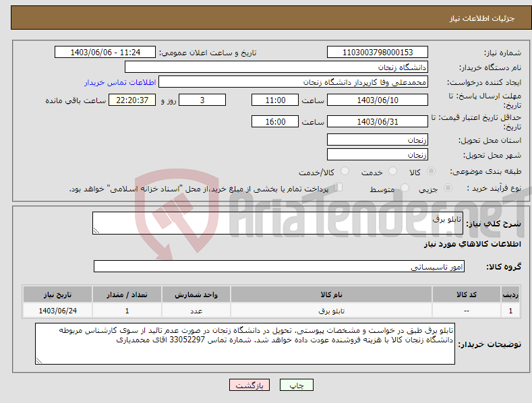Click the response deadline date 1403/06/10
This screenshot has width=532, height=403.
point(378,100)
